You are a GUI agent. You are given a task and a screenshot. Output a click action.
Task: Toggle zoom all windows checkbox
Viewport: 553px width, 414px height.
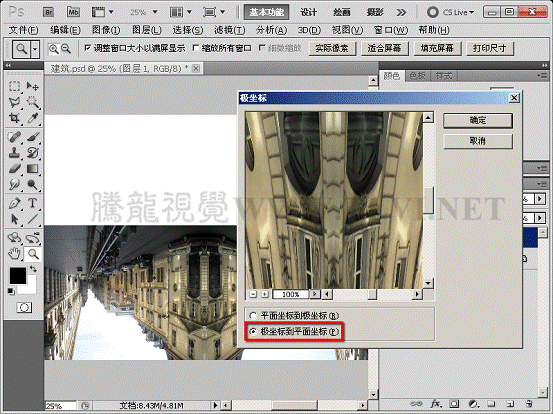point(196,48)
